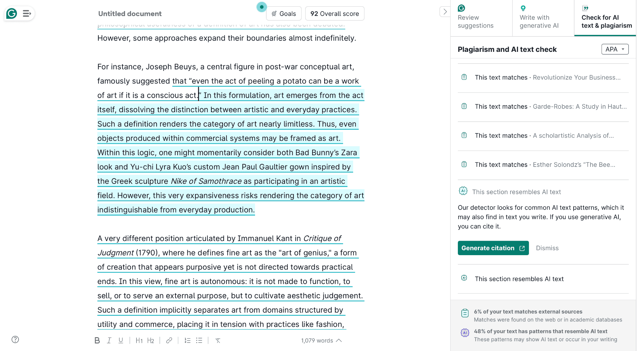The height and width of the screenshot is (351, 644).
Task: Click clipboard icon beside Revolutionize Your Business
Action: point(464,77)
